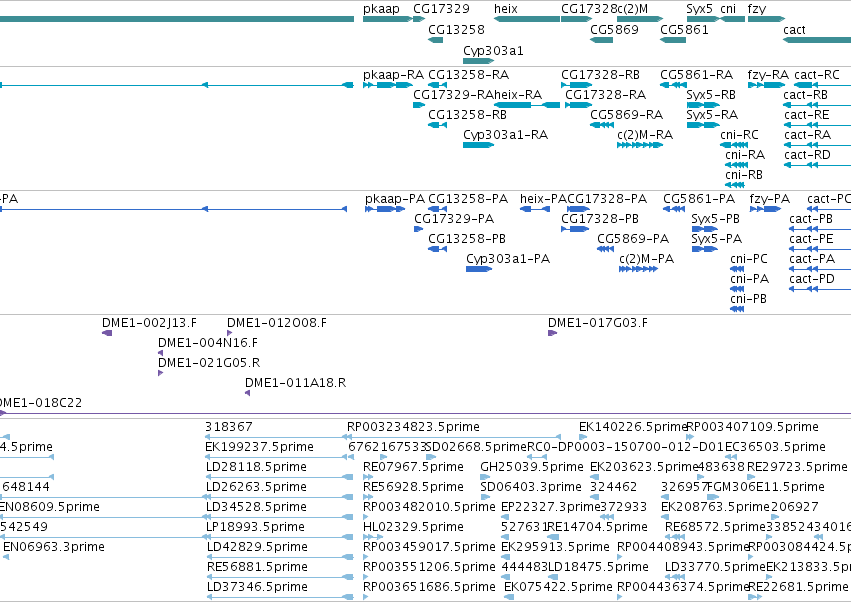Image resolution: width=851 pixels, height=602 pixels.
Task: Click protein pkaap-PA
Action: [385, 209]
